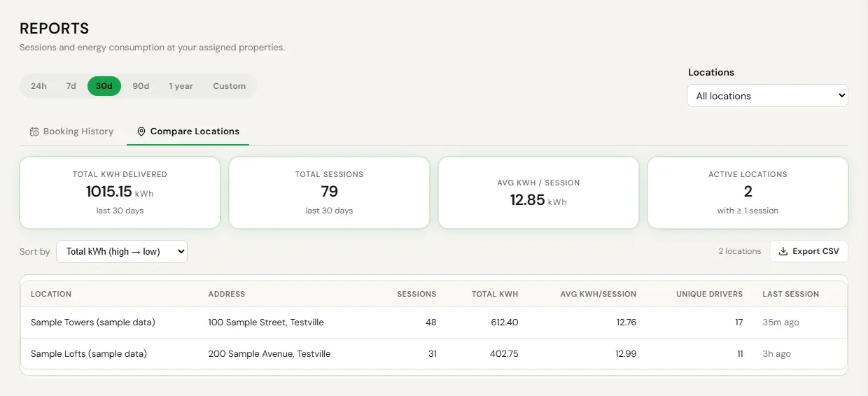Click the Avg kWh / Session card
The image size is (868, 396).
point(538,192)
